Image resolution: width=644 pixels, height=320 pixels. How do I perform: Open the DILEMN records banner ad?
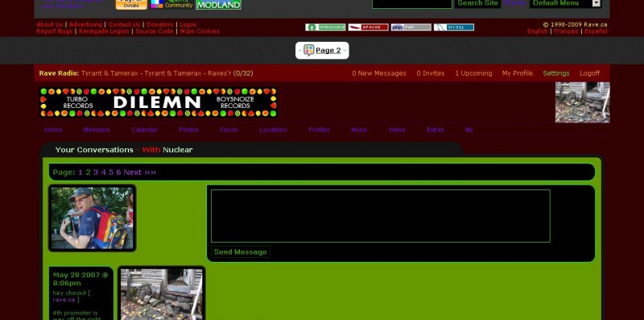(x=159, y=102)
